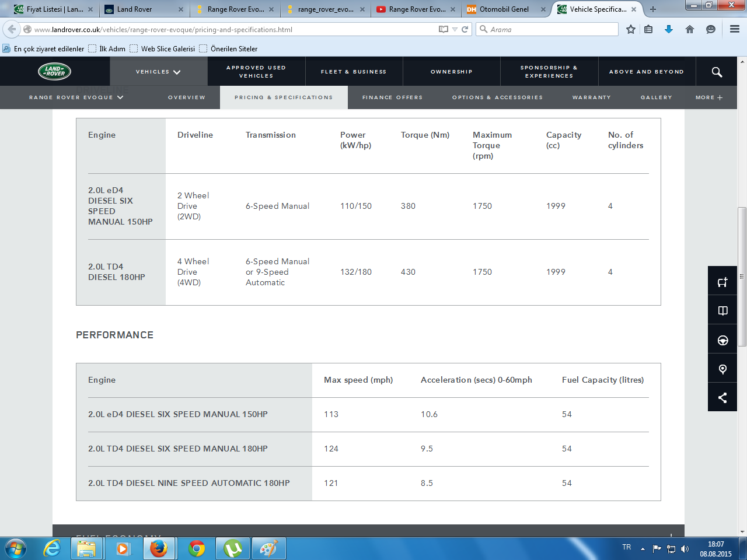Click the location pin find retailer icon
The image size is (747, 560).
[x=722, y=369]
